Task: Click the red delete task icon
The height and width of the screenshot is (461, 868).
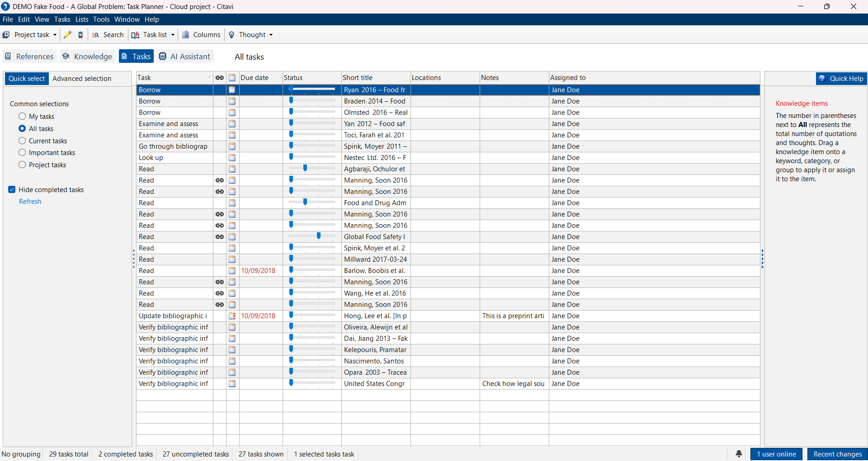Action: tap(80, 35)
